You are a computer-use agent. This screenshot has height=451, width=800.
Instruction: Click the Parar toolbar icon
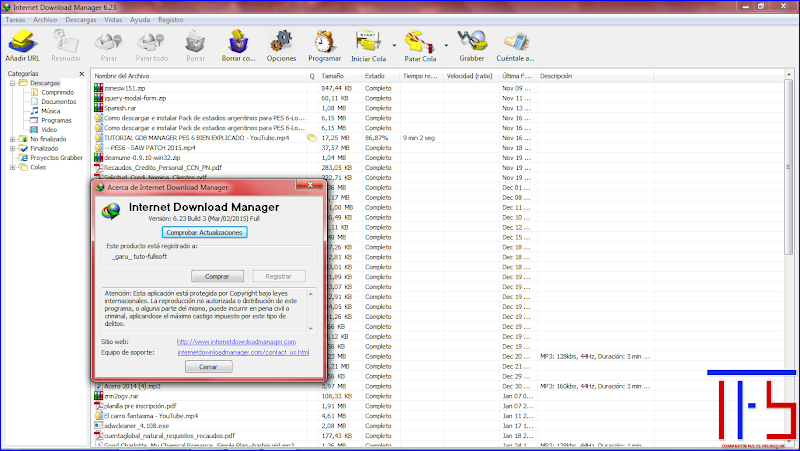pos(109,42)
